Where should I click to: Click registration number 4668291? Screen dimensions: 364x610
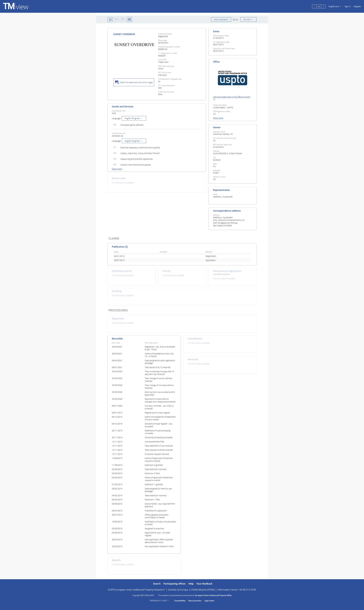tap(162, 56)
